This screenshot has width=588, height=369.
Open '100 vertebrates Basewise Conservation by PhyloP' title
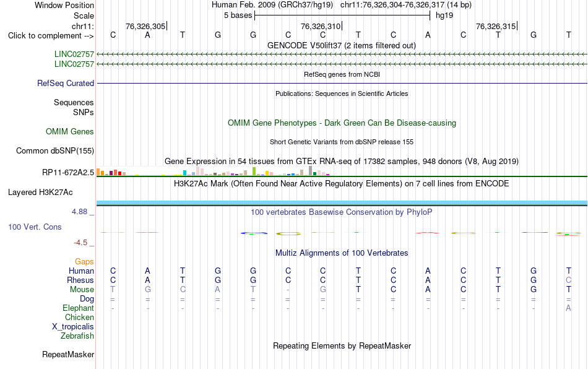tap(342, 212)
